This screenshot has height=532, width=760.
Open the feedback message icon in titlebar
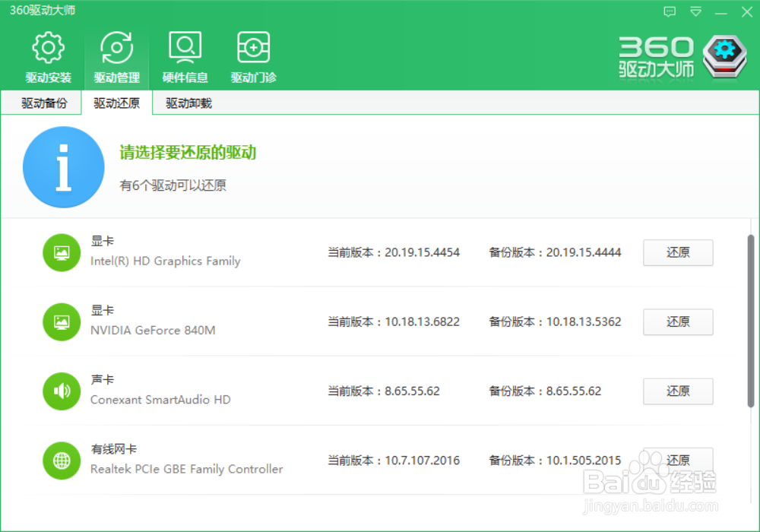670,11
